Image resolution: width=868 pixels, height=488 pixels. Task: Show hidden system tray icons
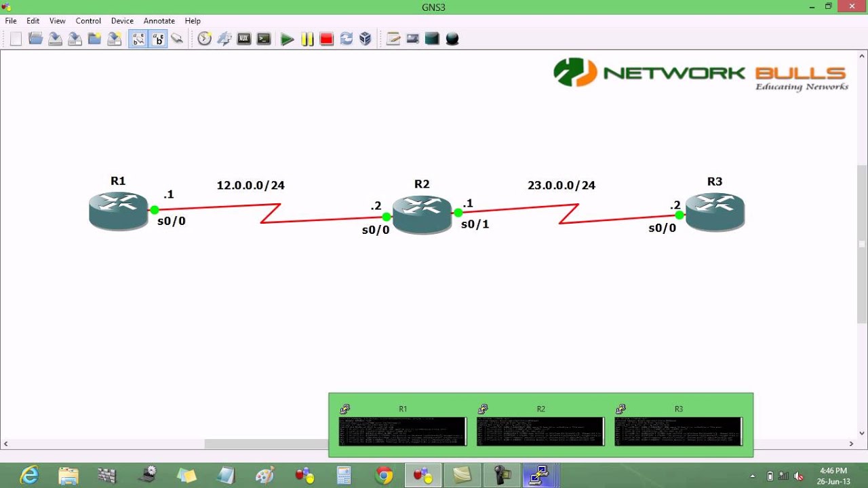click(753, 476)
